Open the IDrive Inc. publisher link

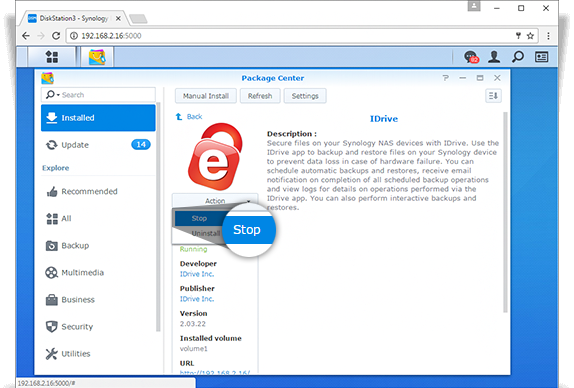(x=197, y=299)
